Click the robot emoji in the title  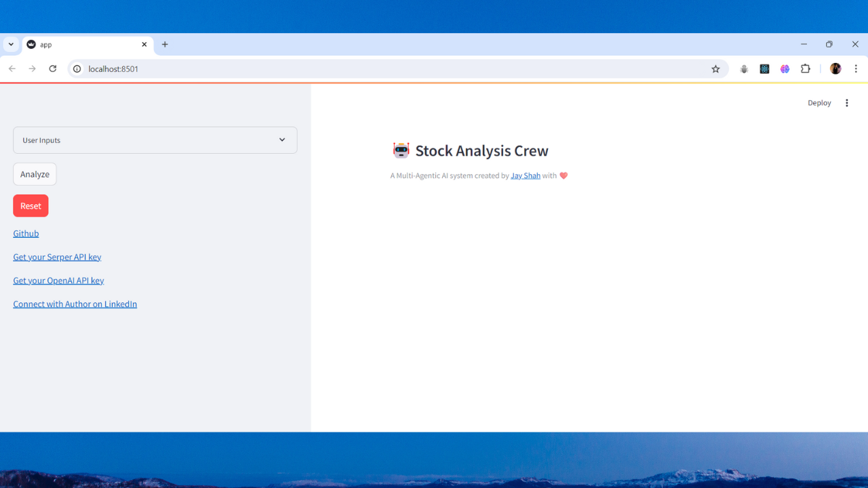point(401,150)
